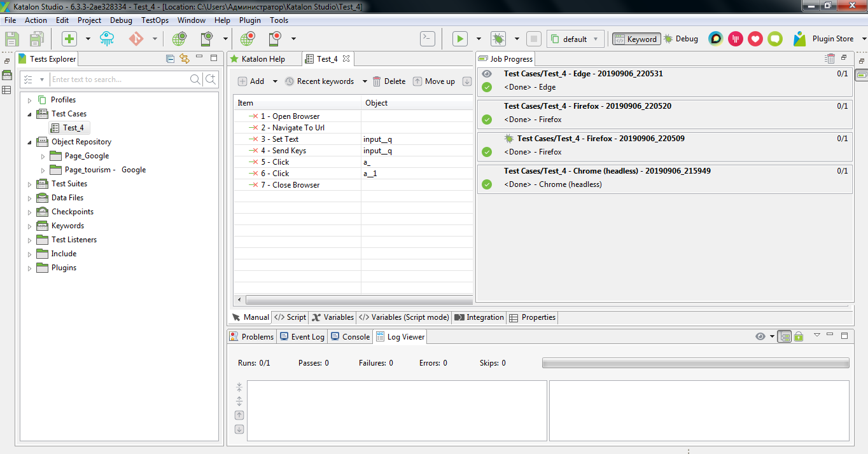Open the blue jellyfish Katalon TestOps icon

click(x=108, y=39)
